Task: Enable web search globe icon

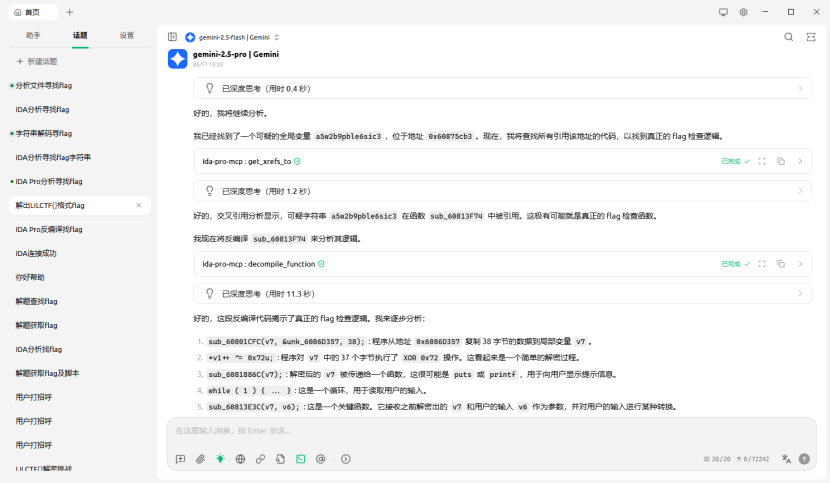Action: tap(240, 459)
